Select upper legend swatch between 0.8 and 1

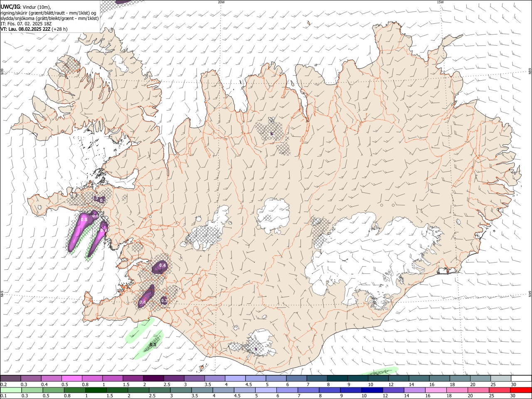[92, 378]
